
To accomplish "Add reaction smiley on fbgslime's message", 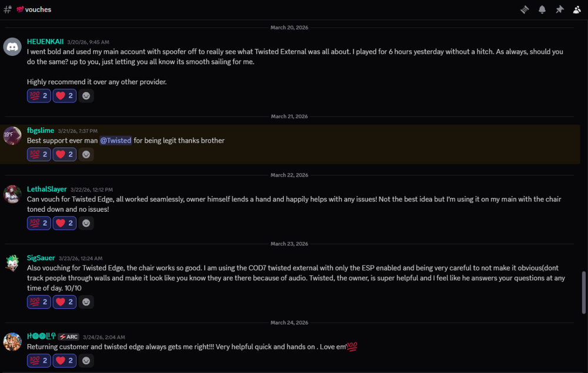I will pos(86,155).
